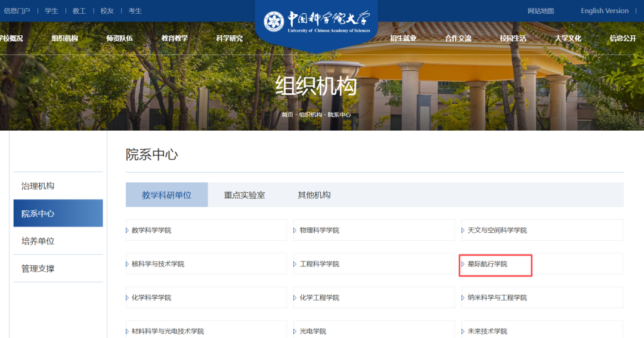Click 首页 in the breadcrumb
644x338 pixels.
click(x=287, y=115)
